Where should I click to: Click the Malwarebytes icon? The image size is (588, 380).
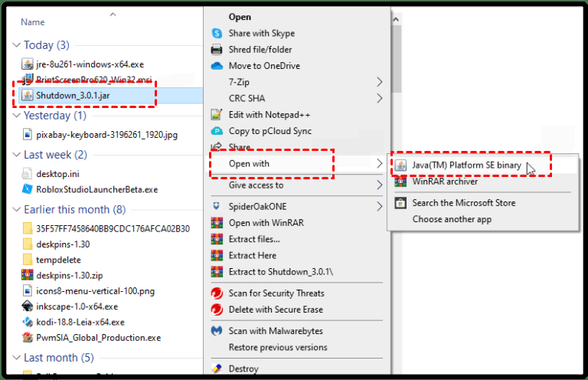217,331
